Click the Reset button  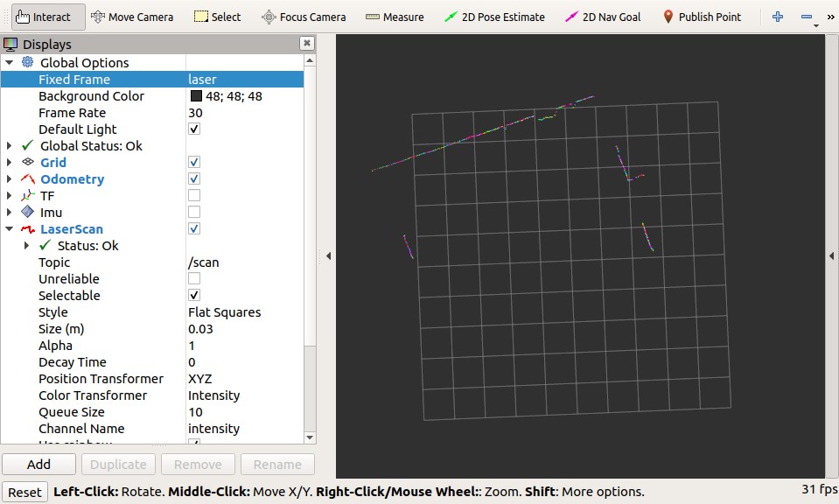click(24, 493)
